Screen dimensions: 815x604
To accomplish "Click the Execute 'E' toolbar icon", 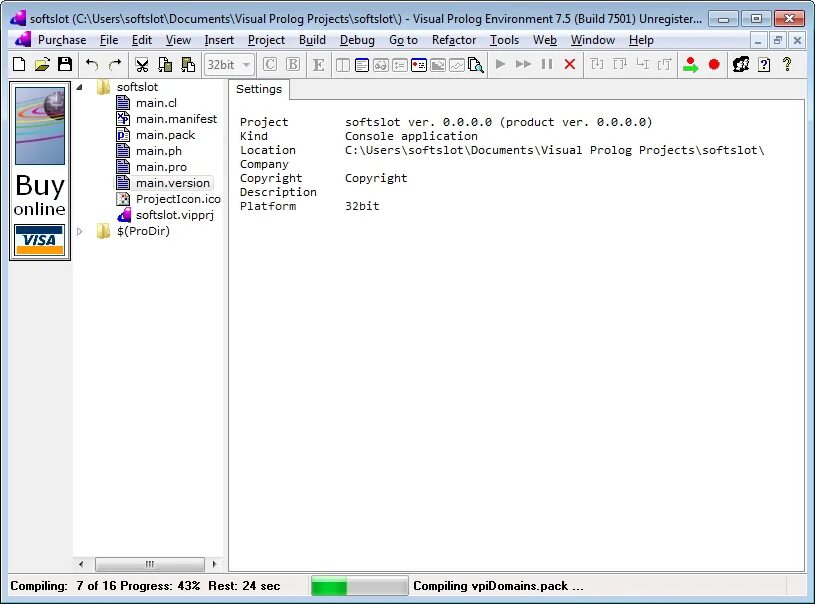I will 318,64.
